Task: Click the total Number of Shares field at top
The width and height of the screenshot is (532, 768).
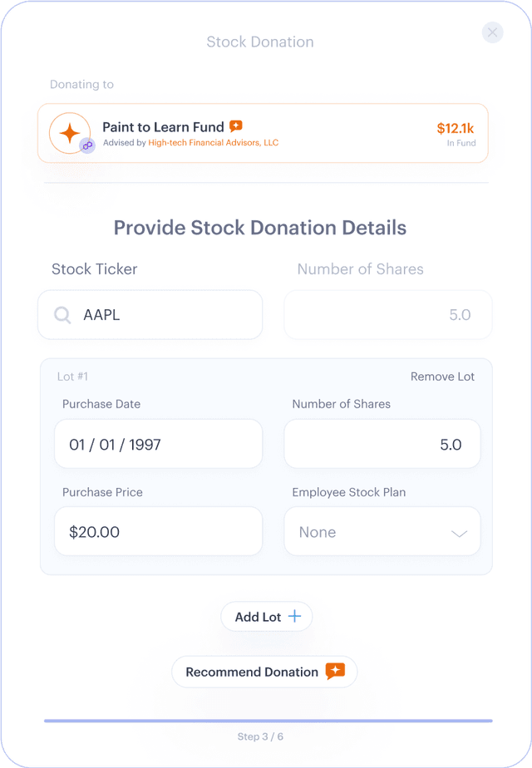Action: tap(388, 315)
